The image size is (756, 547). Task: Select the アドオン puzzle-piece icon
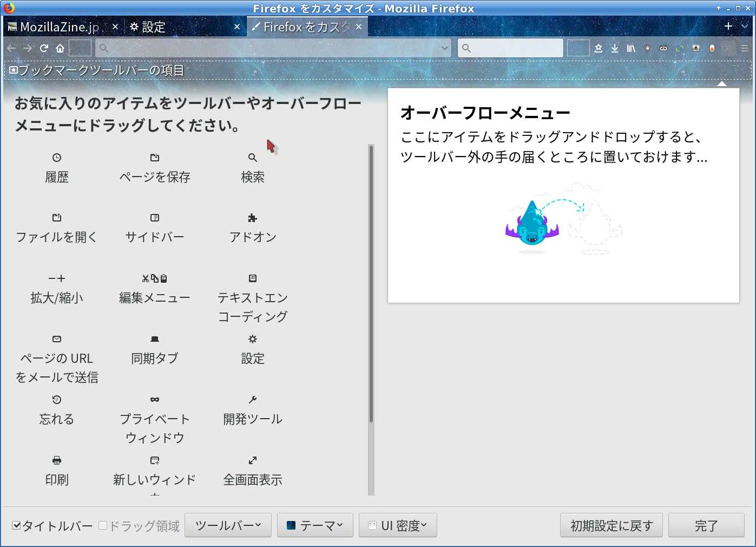(x=253, y=218)
